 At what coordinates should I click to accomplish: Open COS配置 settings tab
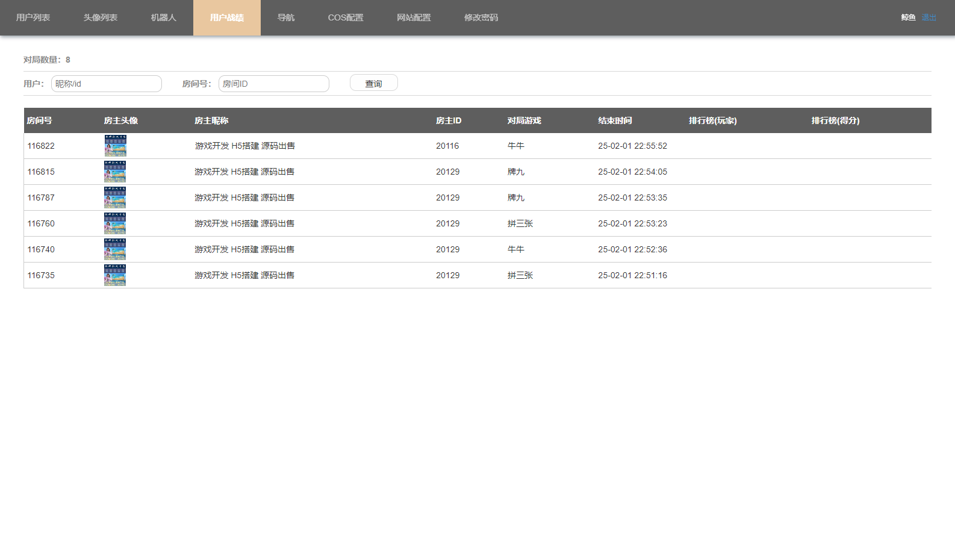click(x=346, y=17)
